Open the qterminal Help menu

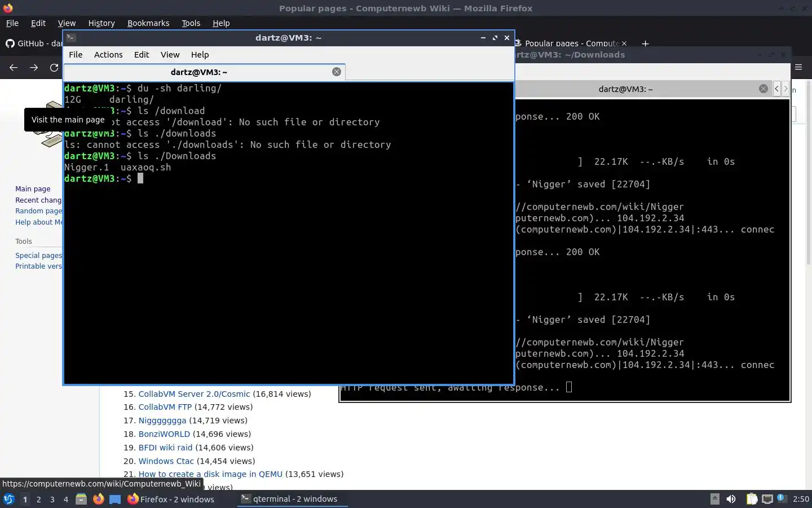tap(200, 55)
